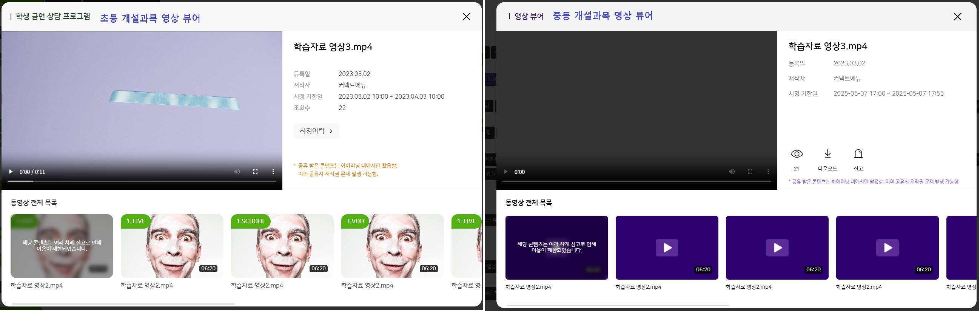Open three-dot menu on right video player

768,172
